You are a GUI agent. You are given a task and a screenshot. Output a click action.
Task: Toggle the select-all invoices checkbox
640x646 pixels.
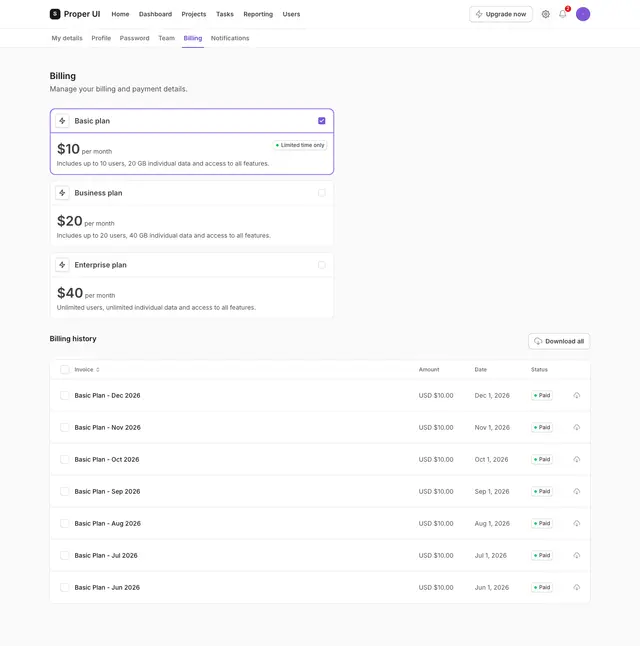pos(65,370)
